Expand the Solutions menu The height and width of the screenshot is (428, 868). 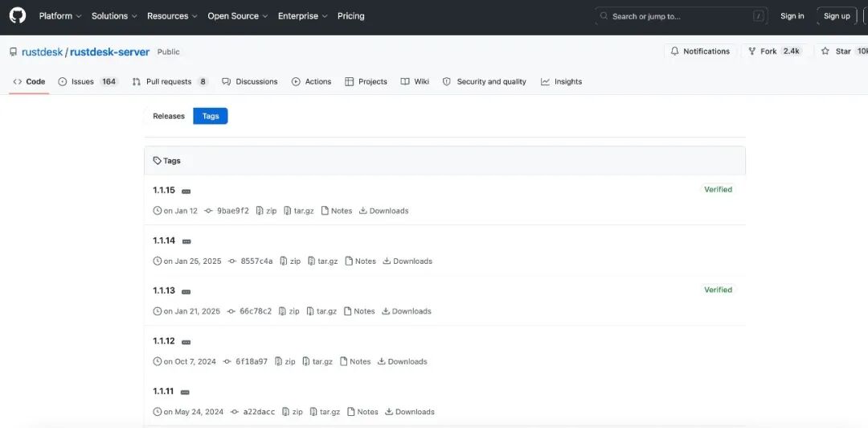115,16
